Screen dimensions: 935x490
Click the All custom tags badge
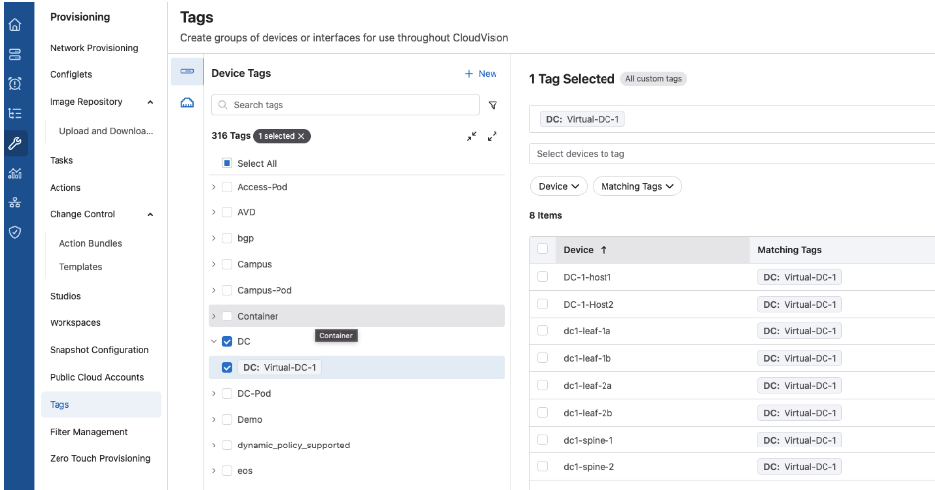[654, 79]
